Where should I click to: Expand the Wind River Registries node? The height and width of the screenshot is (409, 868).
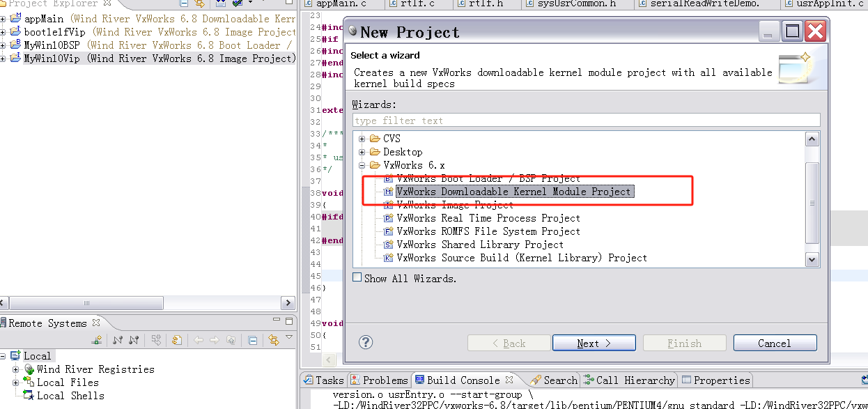pyautogui.click(x=15, y=369)
